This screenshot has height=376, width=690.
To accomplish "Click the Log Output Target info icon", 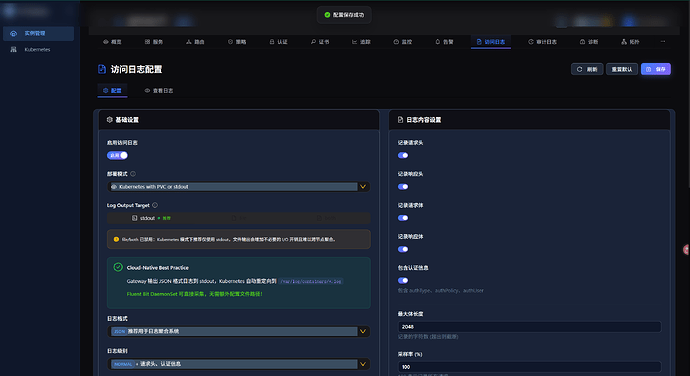I will [155, 205].
